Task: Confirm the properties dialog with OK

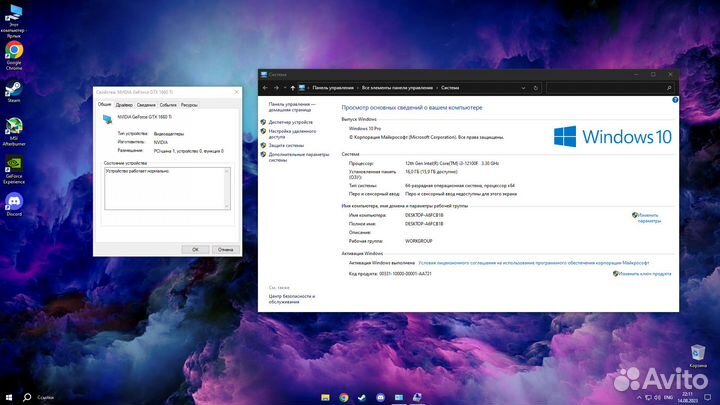Action: coord(195,249)
